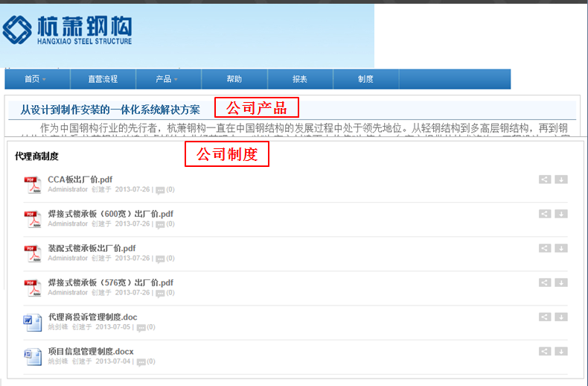The width and height of the screenshot is (588, 386).
Task: Click the 从设计到制作安装的一体化系统解决方案 heading
Action: point(110,110)
